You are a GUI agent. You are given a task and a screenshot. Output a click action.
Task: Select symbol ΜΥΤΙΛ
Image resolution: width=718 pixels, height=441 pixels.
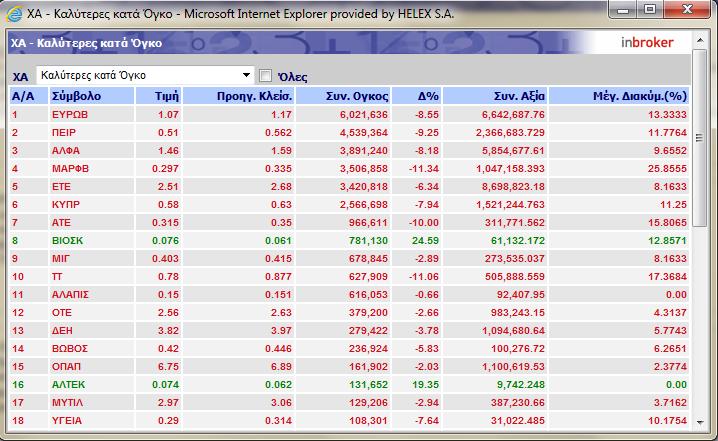(67, 403)
